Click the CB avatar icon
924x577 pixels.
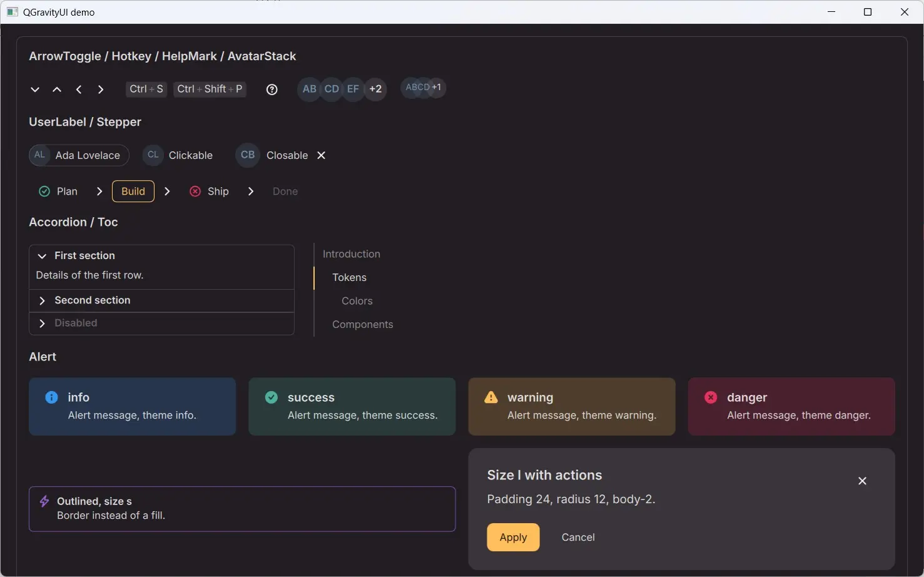click(x=248, y=155)
